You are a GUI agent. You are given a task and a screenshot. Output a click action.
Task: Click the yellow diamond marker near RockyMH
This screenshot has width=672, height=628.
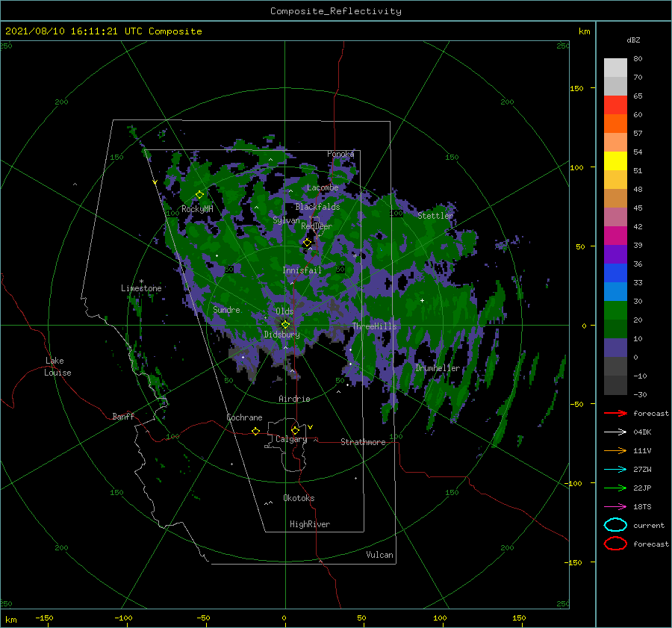pyautogui.click(x=199, y=195)
